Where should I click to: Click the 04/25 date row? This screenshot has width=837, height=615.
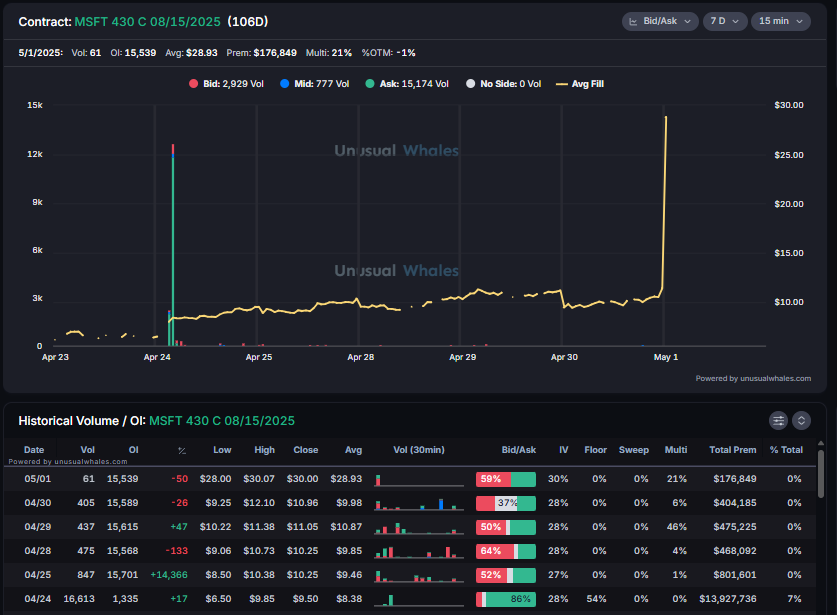pos(410,575)
